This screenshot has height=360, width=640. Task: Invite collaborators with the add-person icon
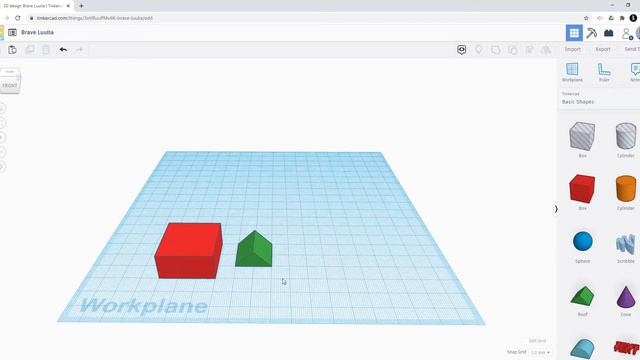click(627, 33)
